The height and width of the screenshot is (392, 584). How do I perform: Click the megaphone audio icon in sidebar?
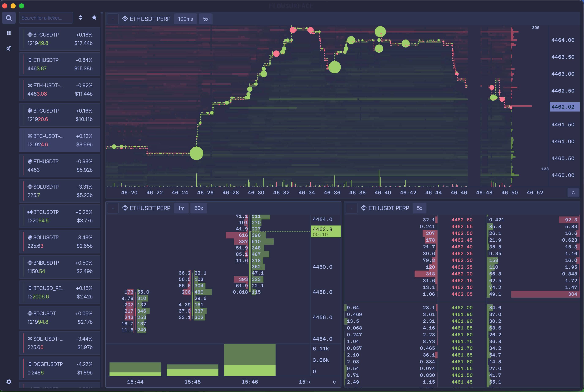click(x=9, y=48)
